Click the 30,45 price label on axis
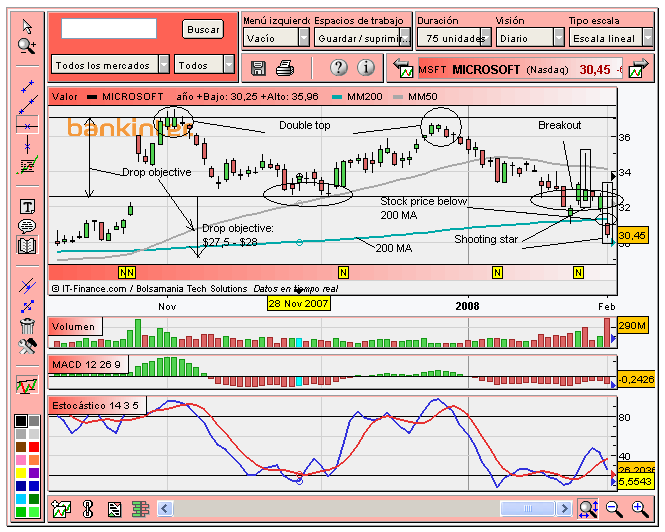The height and width of the screenshot is (532, 665). (632, 235)
